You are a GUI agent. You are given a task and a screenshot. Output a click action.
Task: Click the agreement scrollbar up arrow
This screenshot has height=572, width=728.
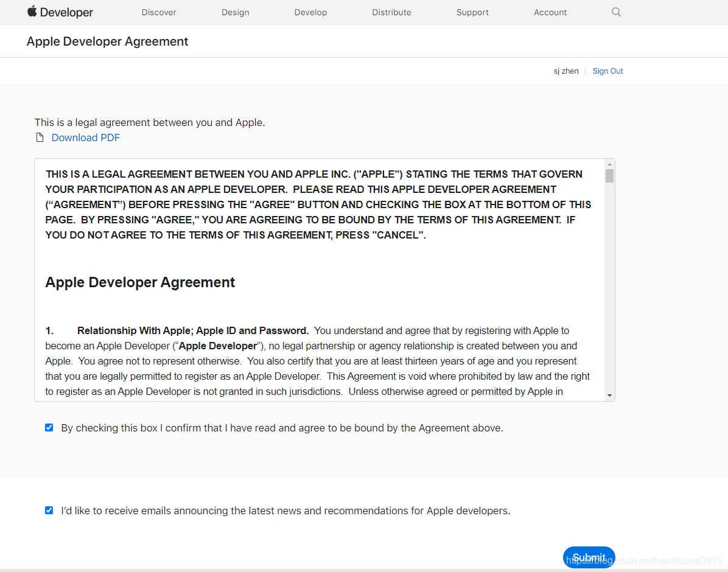click(x=609, y=164)
